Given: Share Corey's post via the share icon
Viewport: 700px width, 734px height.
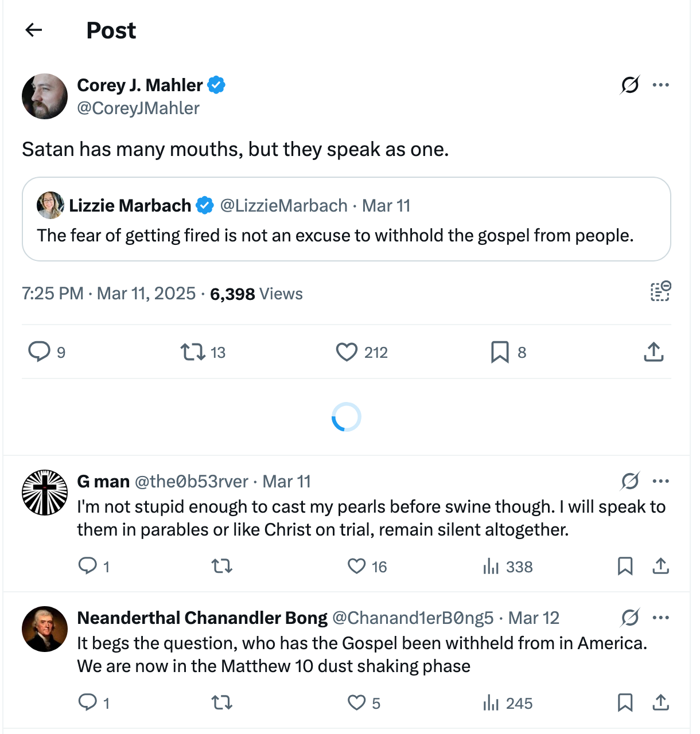Looking at the screenshot, I should (653, 352).
